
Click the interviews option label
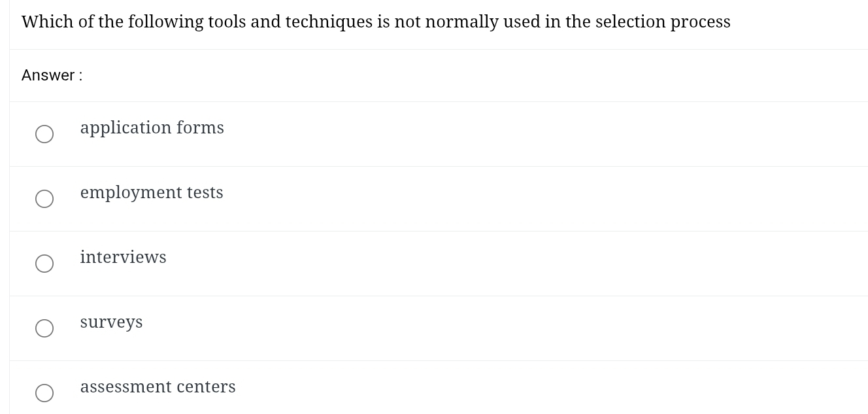(x=124, y=258)
